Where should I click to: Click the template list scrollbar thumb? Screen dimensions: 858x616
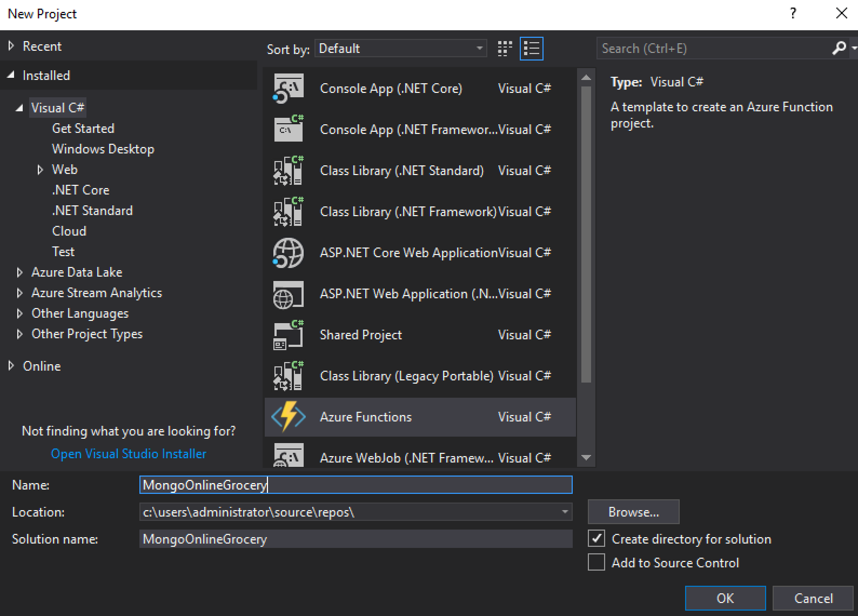point(586,235)
